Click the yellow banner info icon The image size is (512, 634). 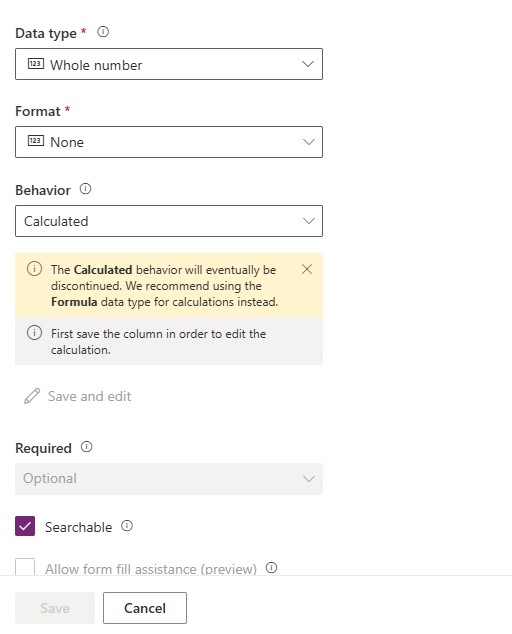[x=34, y=269]
